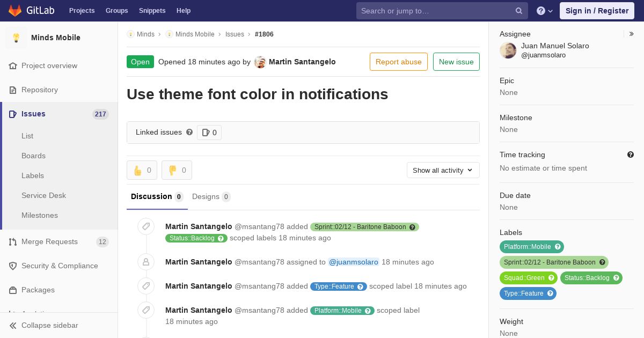Open the Groups menu

116,11
